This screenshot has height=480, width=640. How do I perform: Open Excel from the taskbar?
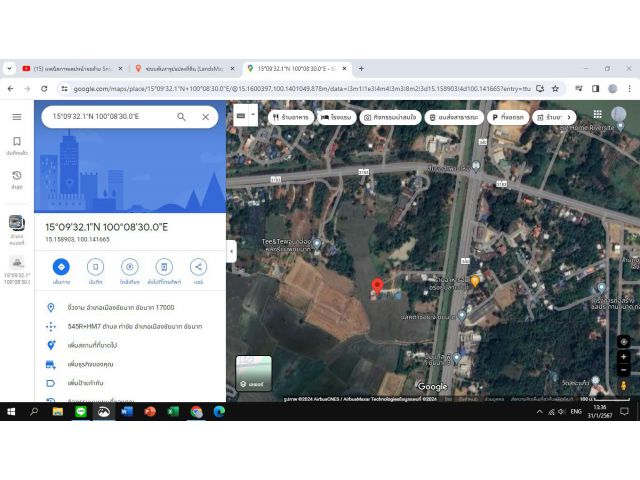(x=173, y=412)
